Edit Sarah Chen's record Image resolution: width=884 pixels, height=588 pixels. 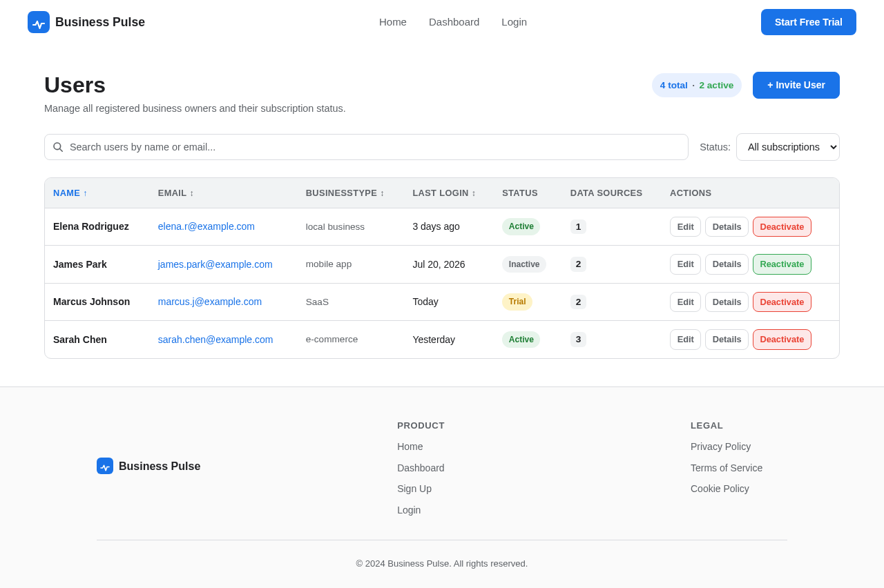click(685, 340)
